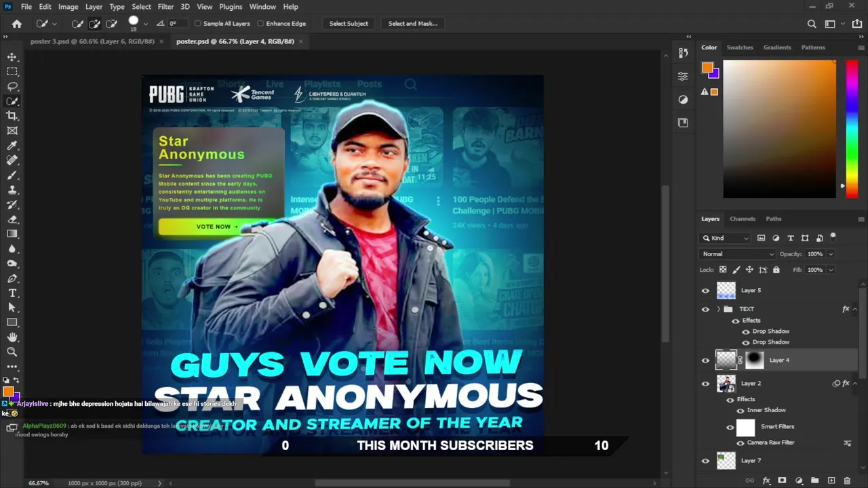Hide Layer 7 visibility eye
This screenshot has width=868, height=488.
pos(705,461)
